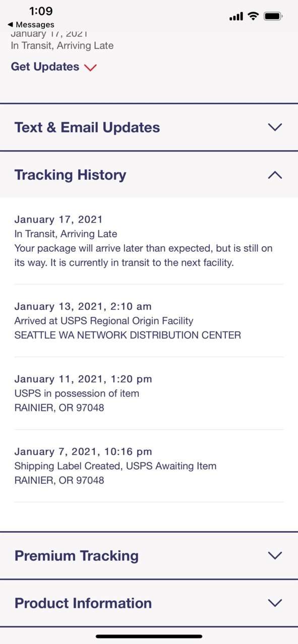Tap the USPS in possession of item entry

click(149, 393)
